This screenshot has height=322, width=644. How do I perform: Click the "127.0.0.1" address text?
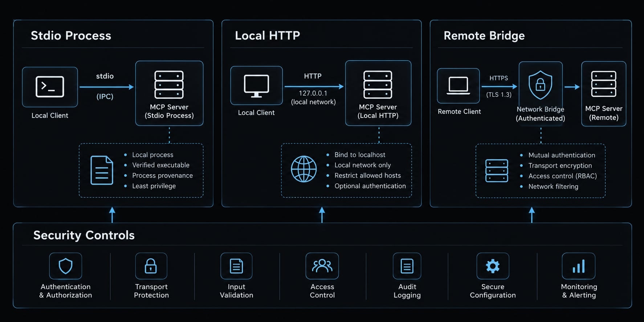coord(313,93)
